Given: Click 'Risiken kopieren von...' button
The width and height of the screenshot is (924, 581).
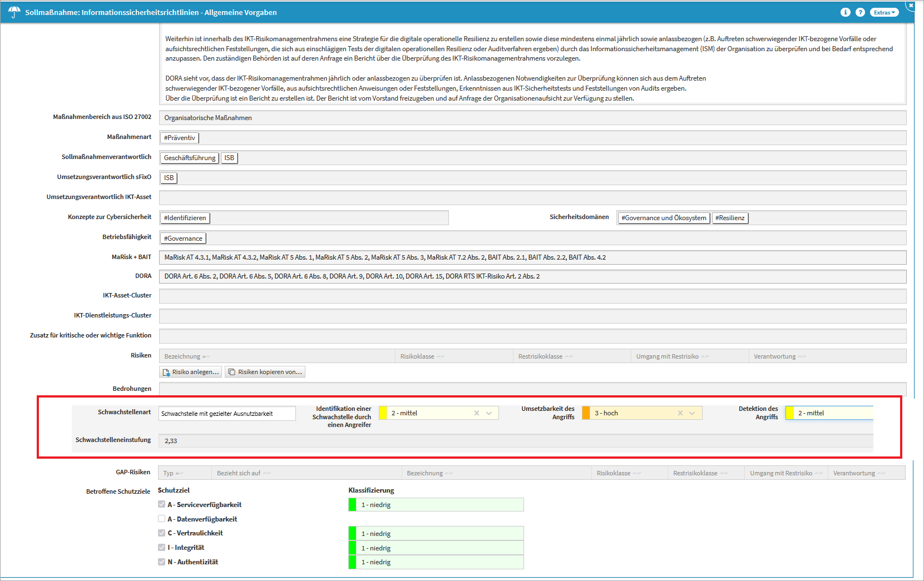Looking at the screenshot, I should (265, 372).
